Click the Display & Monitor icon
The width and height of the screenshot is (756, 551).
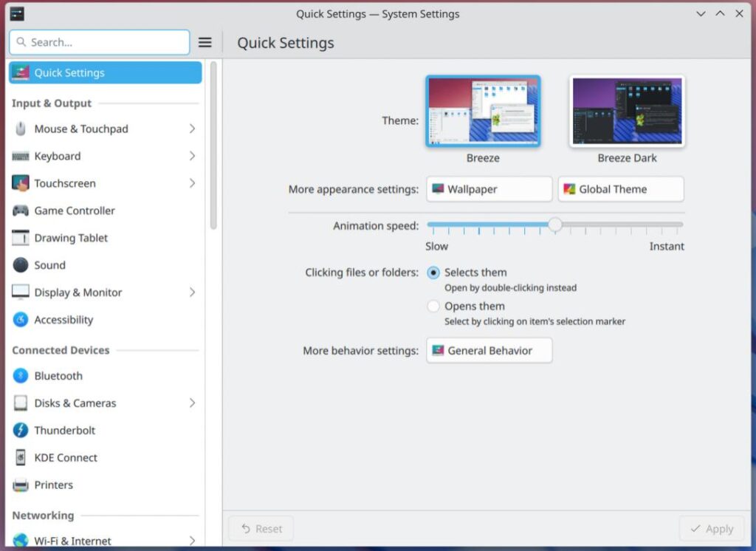click(20, 292)
